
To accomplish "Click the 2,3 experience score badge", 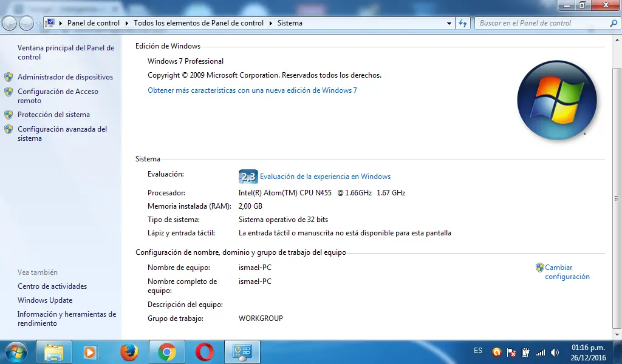I will pos(248,177).
